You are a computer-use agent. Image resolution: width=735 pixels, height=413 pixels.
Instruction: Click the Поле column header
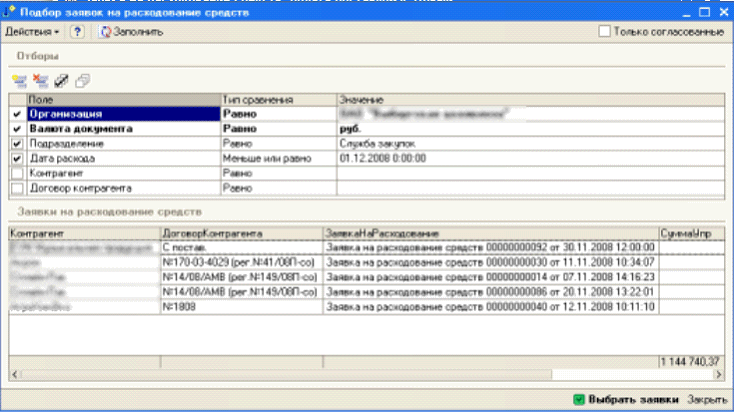click(124, 100)
